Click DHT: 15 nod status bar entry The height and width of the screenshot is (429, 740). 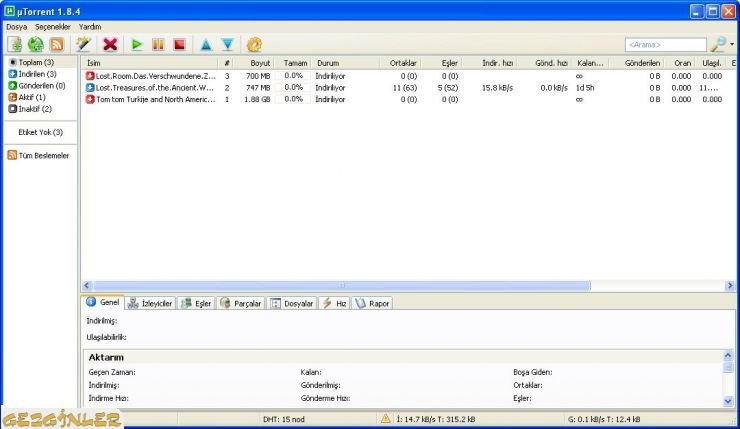point(284,419)
